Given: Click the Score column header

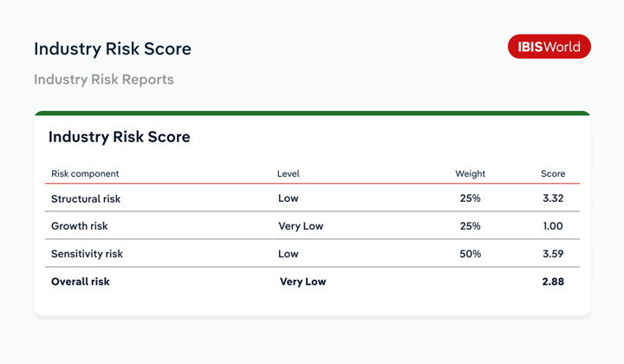Looking at the screenshot, I should tap(553, 174).
